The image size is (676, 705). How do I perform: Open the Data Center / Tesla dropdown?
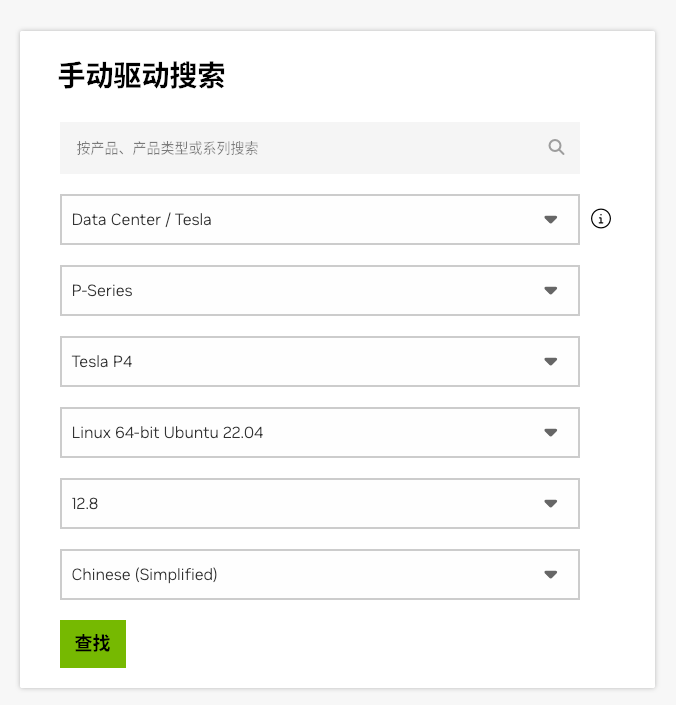(x=300, y=219)
